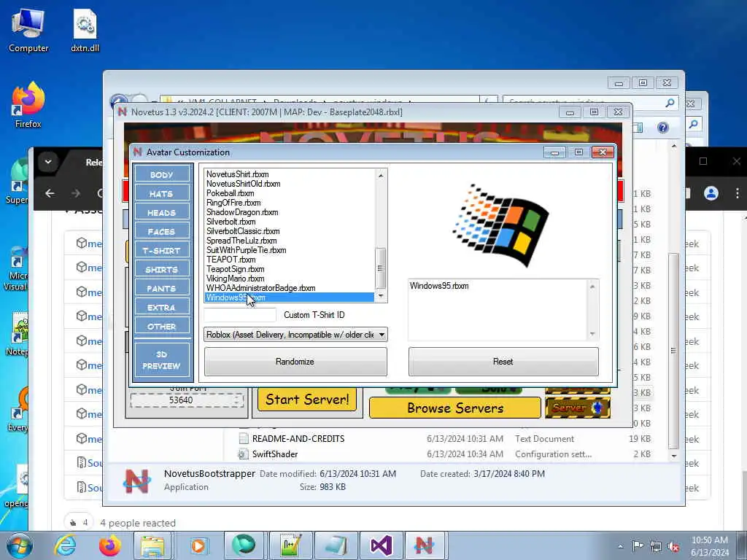This screenshot has height=560, width=747.
Task: Click the Explorer file list scroll-down arrow
Action: point(673,456)
